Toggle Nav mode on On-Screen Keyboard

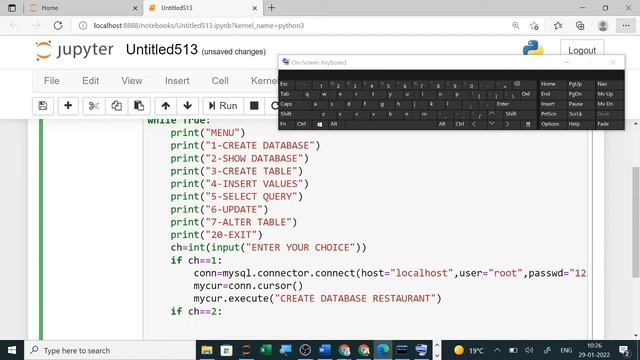tap(602, 84)
